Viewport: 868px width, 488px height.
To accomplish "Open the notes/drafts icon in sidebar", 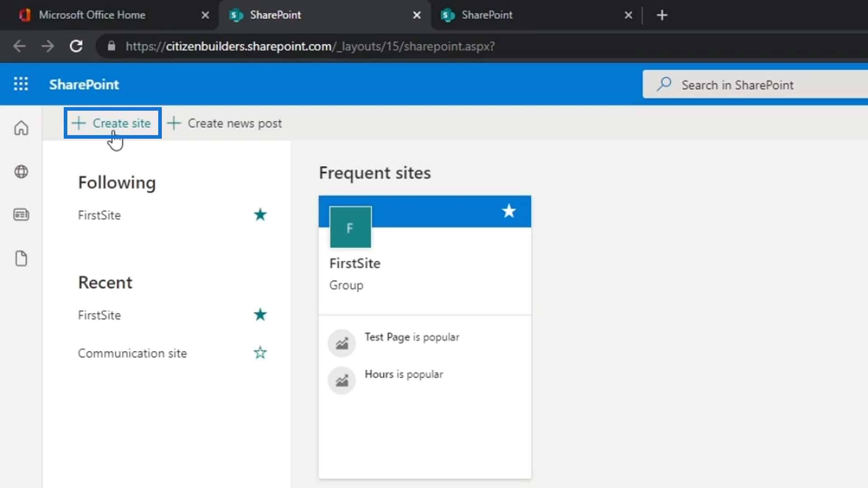I will (x=21, y=258).
